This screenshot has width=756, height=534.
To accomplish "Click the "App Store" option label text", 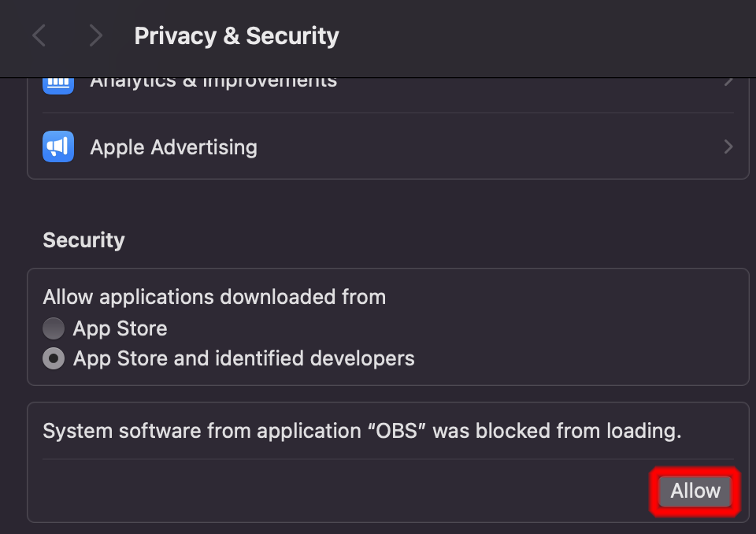I will (x=120, y=328).
